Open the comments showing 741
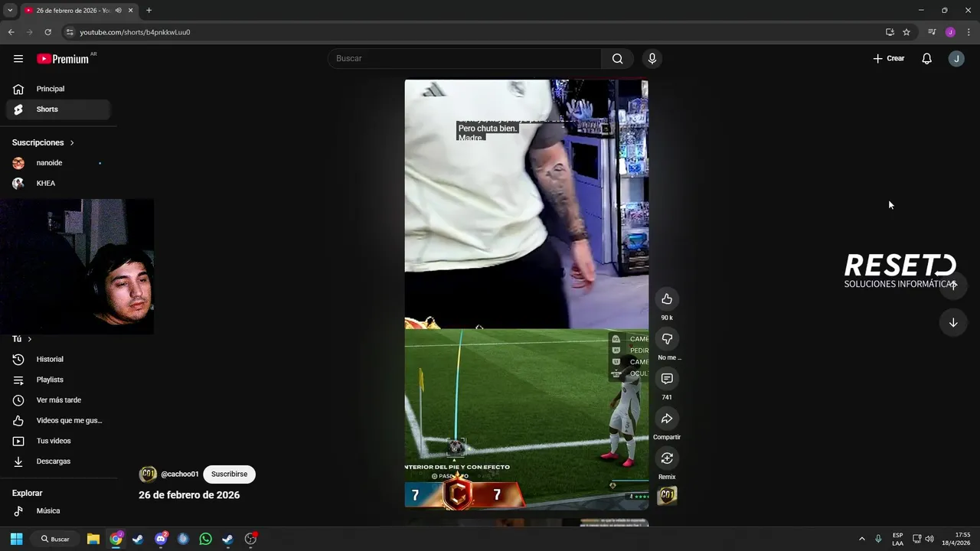The height and width of the screenshot is (551, 980). pyautogui.click(x=667, y=379)
